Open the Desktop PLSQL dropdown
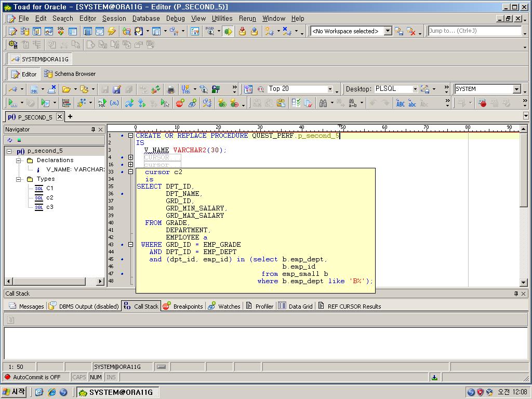The height and width of the screenshot is (399, 532). point(415,89)
